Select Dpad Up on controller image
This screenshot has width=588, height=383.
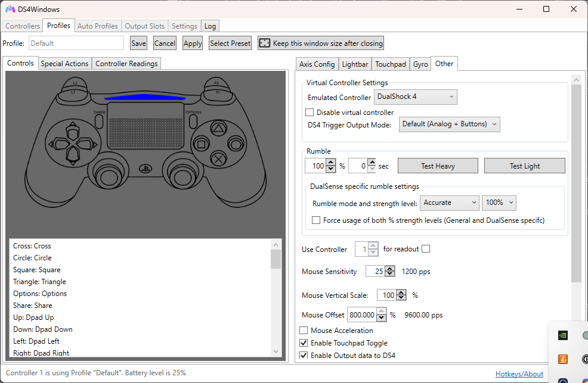[x=72, y=132]
